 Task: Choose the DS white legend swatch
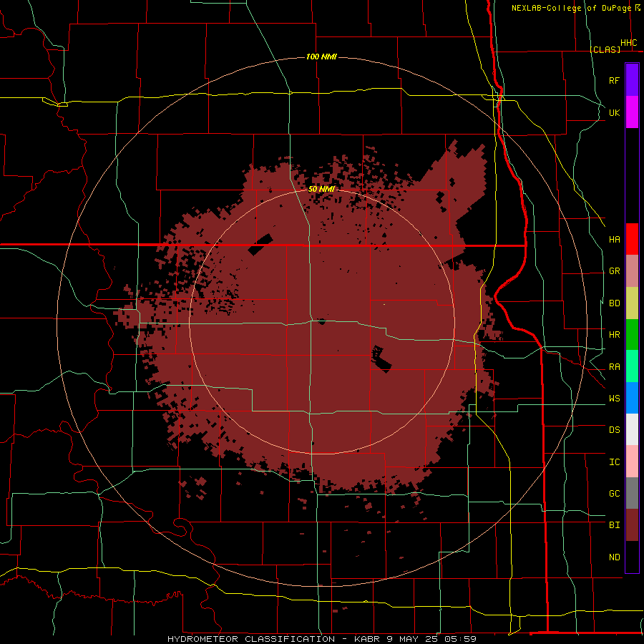click(x=632, y=429)
